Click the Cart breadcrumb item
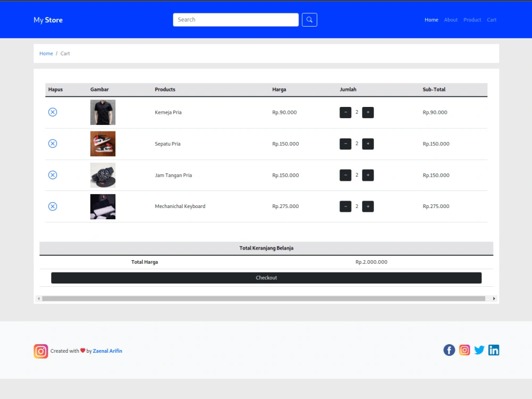The image size is (532, 399). point(65,54)
